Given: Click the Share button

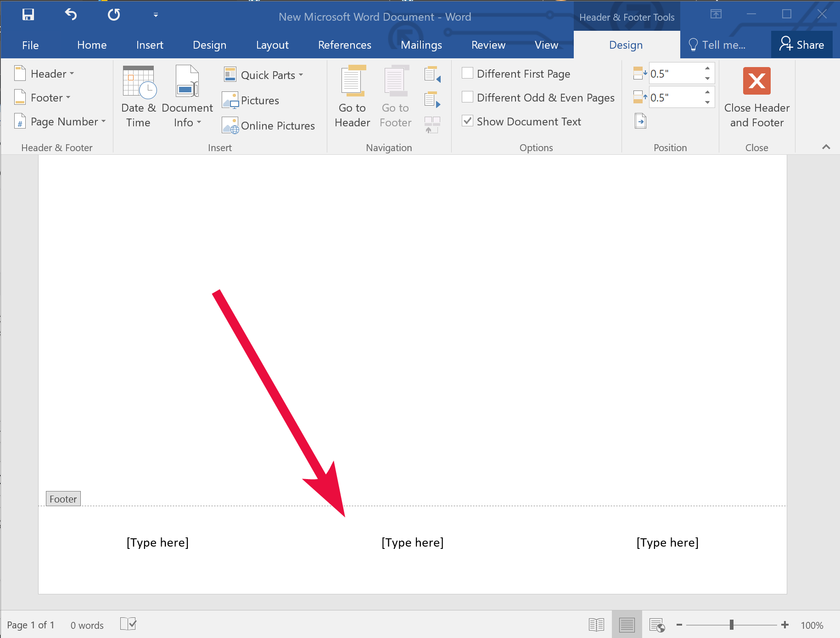Looking at the screenshot, I should click(801, 45).
